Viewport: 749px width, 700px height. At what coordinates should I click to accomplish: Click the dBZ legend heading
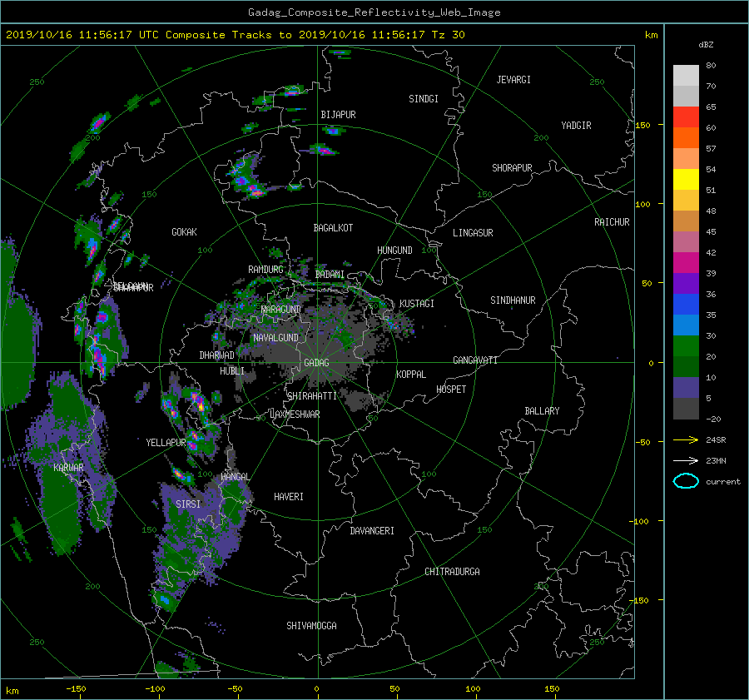tap(706, 45)
